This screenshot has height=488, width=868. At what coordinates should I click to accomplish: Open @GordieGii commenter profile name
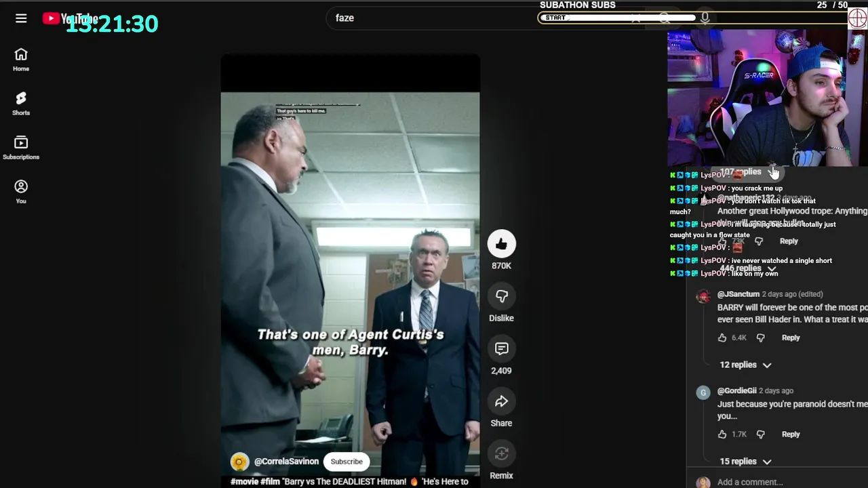736,391
